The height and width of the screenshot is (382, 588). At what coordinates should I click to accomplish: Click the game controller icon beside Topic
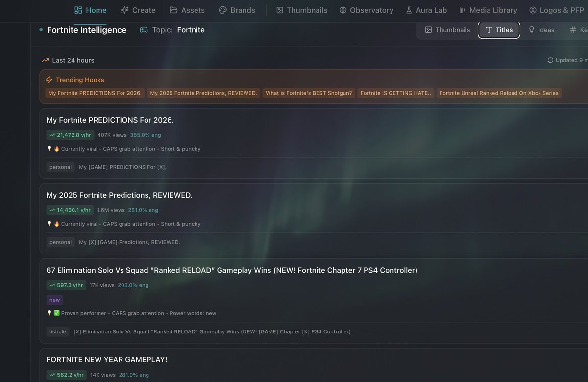[x=144, y=30]
